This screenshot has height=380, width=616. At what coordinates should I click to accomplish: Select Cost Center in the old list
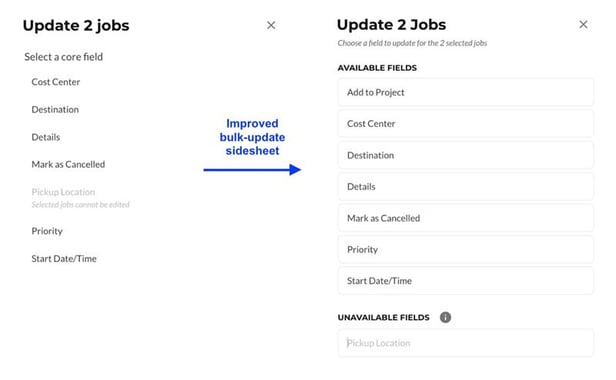point(56,82)
